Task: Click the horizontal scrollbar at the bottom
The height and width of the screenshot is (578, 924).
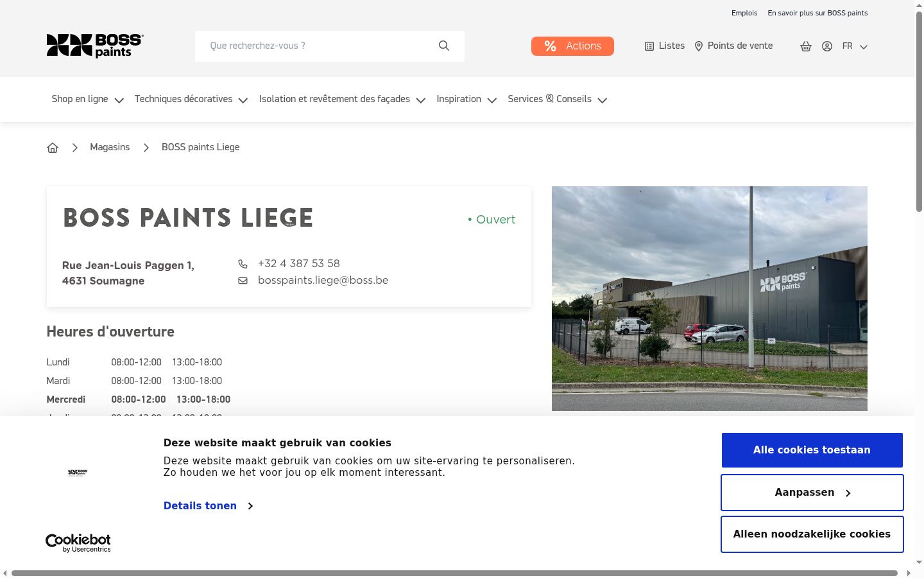Action: pos(454,573)
